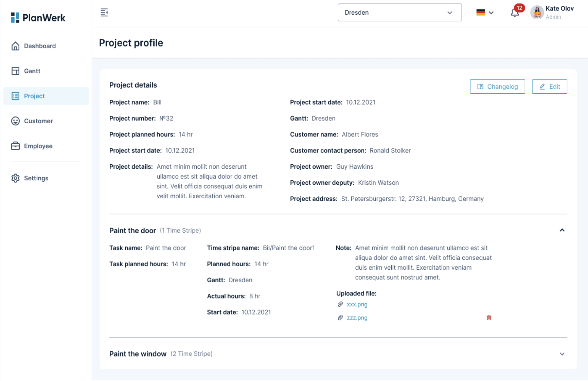Expand the Paint the window section
588x381 pixels.
pyautogui.click(x=562, y=354)
